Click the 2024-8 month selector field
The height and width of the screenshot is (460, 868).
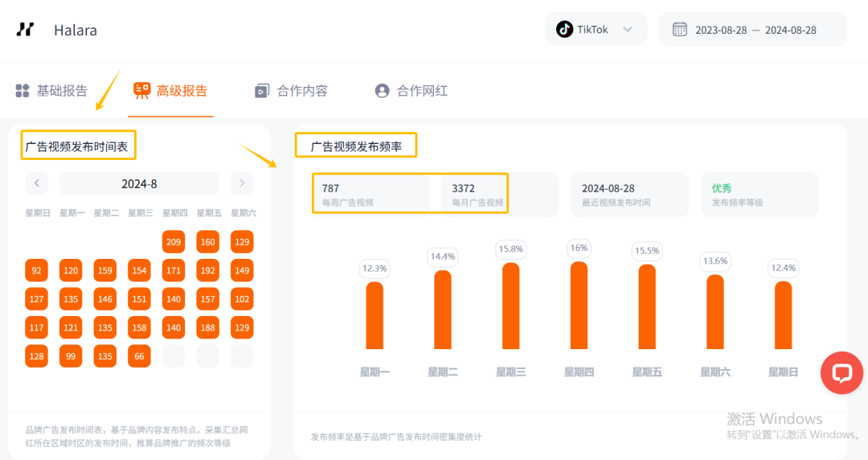pos(139,183)
